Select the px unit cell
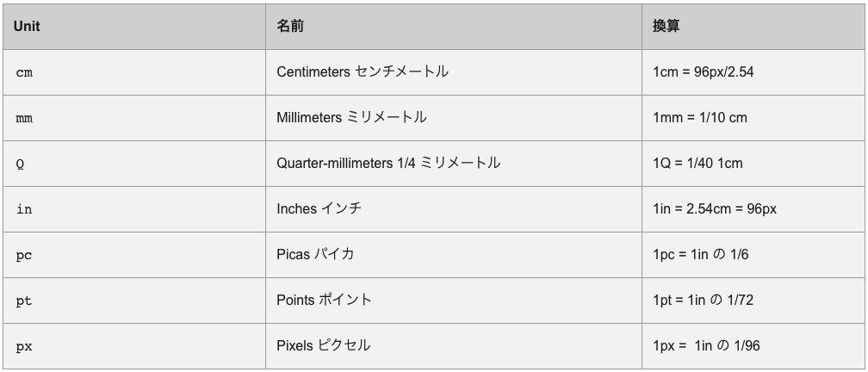This screenshot has height=372, width=868. [x=134, y=346]
